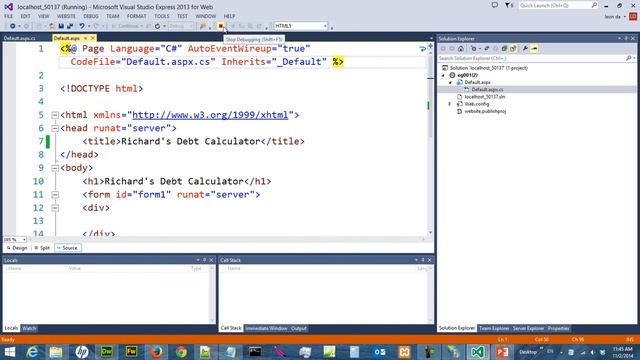Expand the Web.config tree node

tap(450, 104)
